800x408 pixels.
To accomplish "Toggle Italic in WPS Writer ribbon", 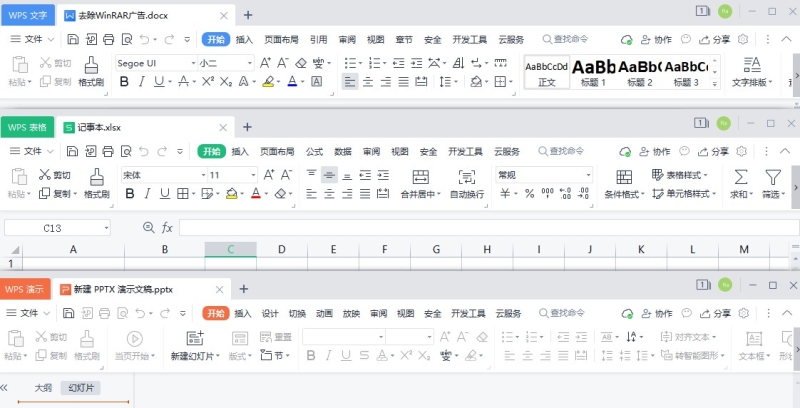I will (141, 81).
